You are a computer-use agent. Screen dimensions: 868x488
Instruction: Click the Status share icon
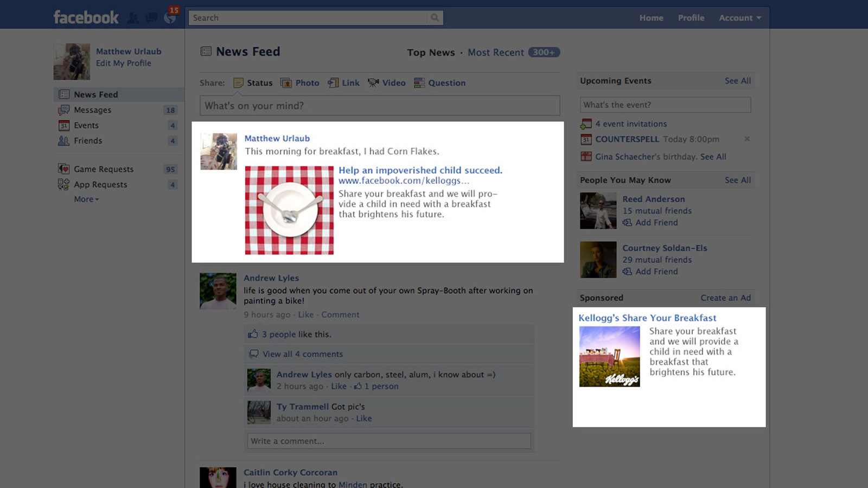pos(239,83)
